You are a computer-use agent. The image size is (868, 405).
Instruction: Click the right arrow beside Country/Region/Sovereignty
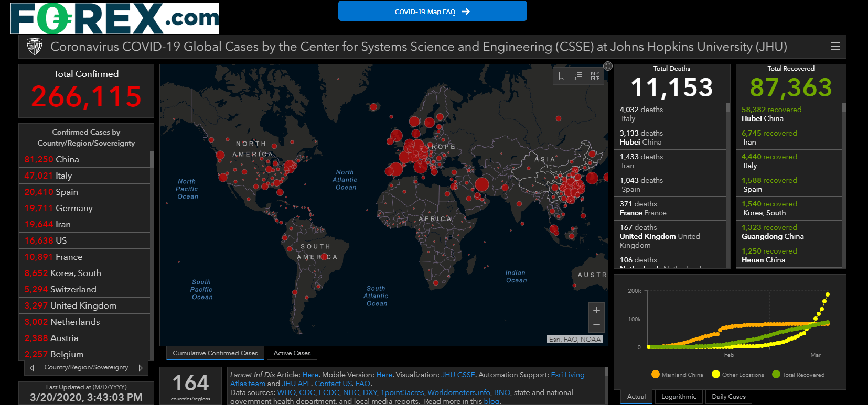141,368
